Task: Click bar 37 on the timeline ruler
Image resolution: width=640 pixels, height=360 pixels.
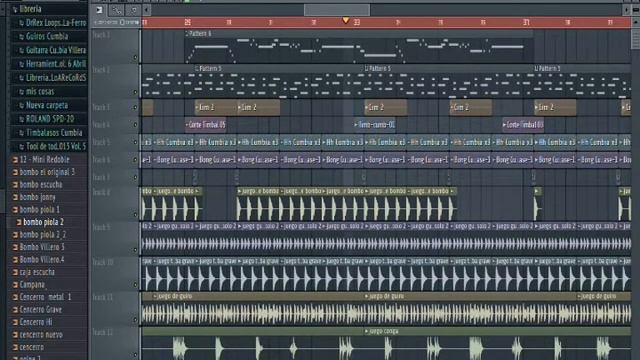Action: [527, 22]
